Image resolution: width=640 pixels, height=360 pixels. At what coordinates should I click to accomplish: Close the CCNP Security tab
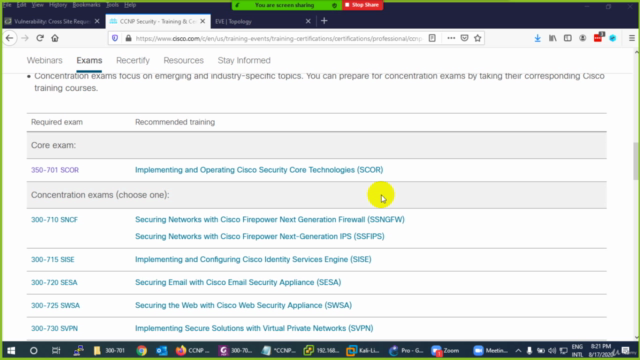[x=203, y=21]
